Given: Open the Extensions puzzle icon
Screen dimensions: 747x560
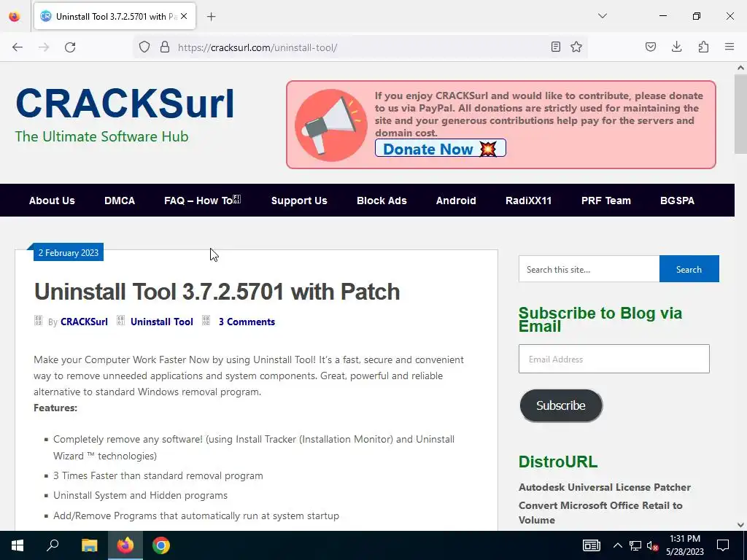Looking at the screenshot, I should click(703, 47).
